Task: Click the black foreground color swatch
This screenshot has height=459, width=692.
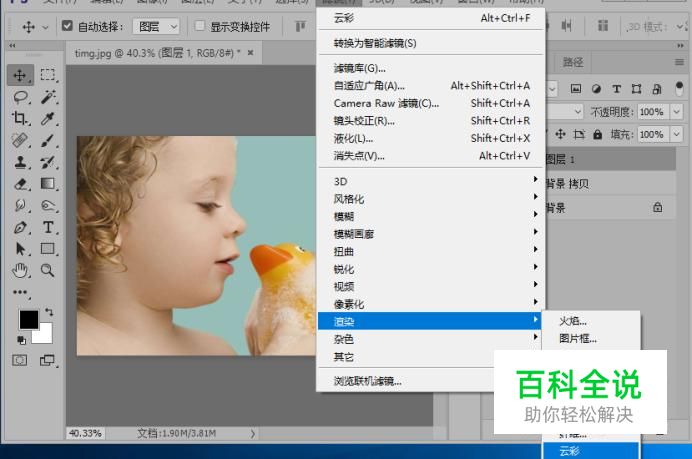Action: pos(29,319)
